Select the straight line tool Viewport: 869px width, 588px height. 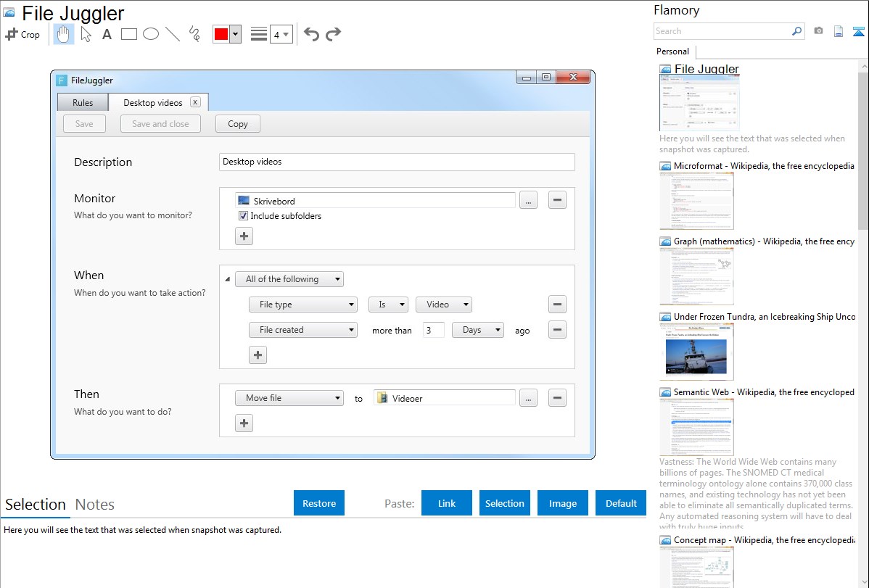[173, 34]
